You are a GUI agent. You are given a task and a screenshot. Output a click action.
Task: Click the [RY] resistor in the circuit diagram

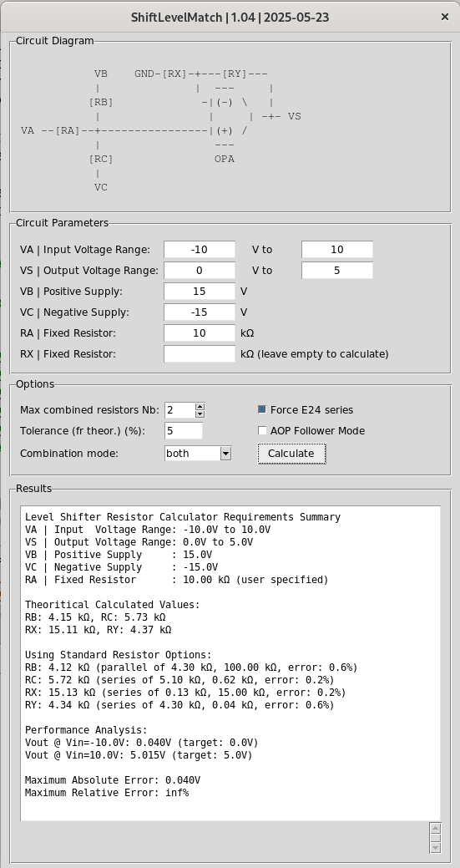coord(235,74)
